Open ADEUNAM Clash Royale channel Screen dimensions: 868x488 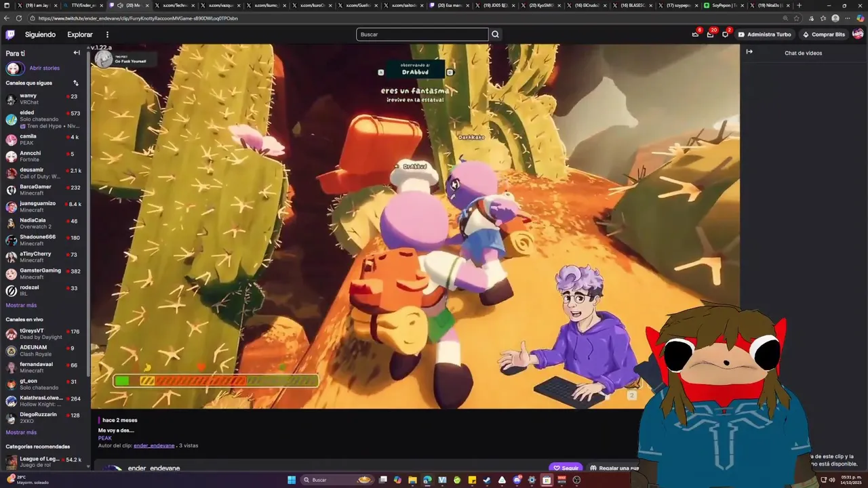tap(44, 351)
